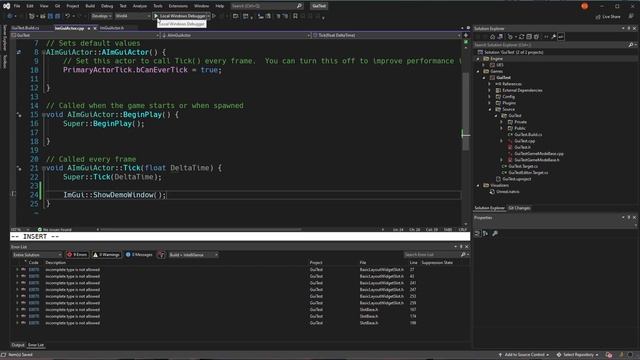Click Properties wrench icon in Solution Explorer toolbar
Image resolution: width=640 pixels, height=360 pixels.
(554, 37)
